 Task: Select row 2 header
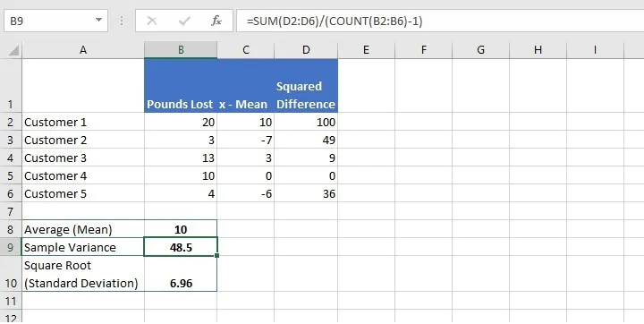pyautogui.click(x=11, y=122)
